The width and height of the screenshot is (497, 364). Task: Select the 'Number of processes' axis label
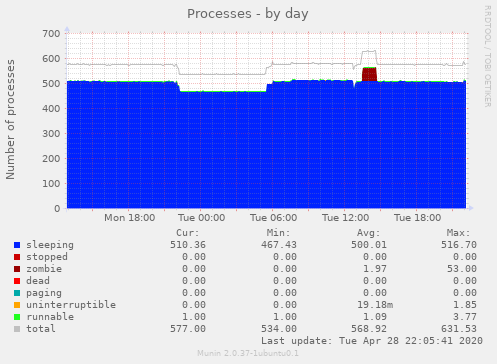(x=10, y=119)
